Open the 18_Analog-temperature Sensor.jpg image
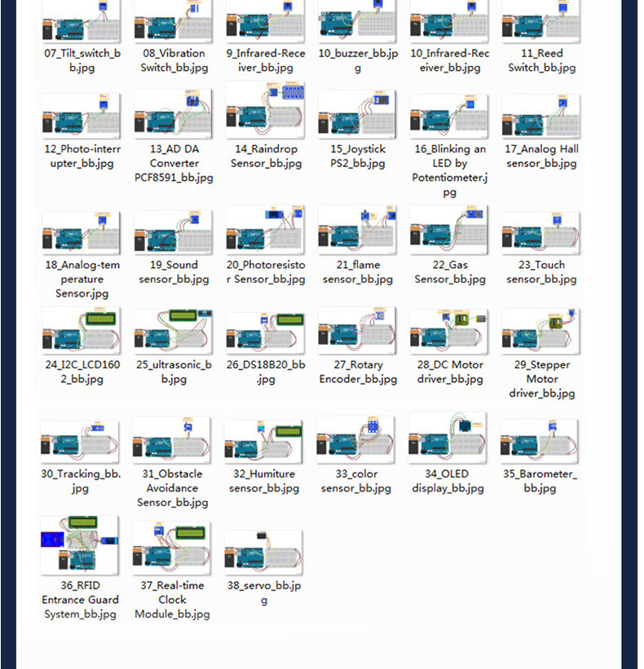This screenshot has width=644, height=669. [82, 233]
